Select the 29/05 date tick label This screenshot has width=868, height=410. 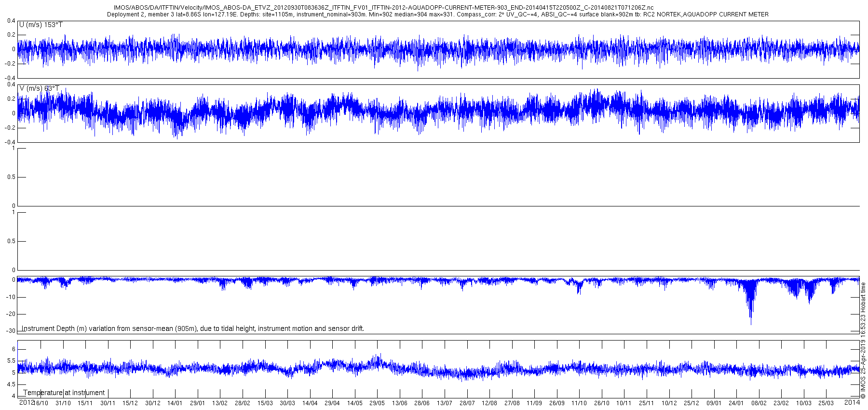(x=377, y=403)
